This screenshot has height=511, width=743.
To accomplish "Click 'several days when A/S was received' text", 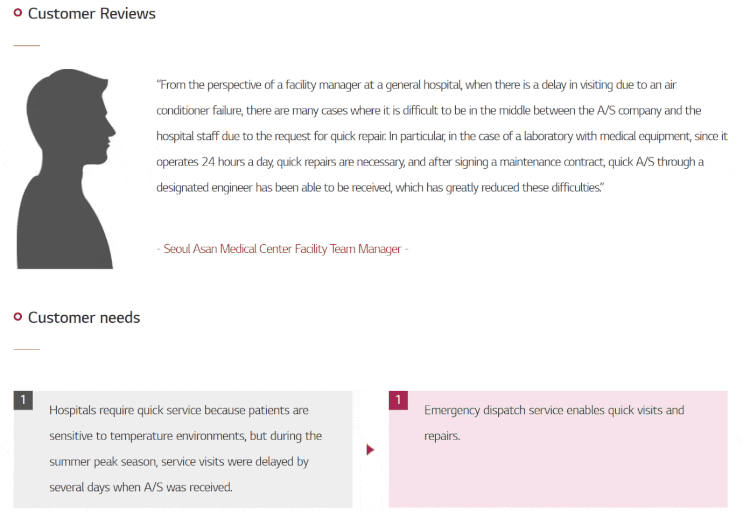I will point(141,487).
